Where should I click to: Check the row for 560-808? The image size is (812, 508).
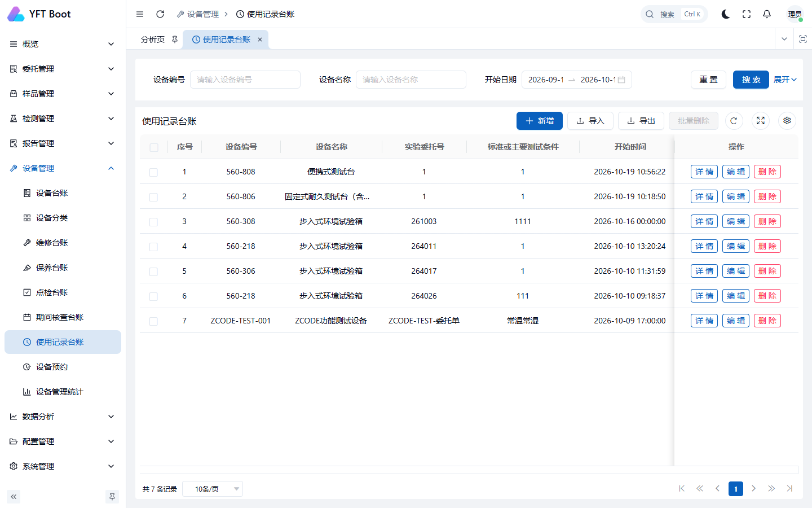tap(153, 172)
